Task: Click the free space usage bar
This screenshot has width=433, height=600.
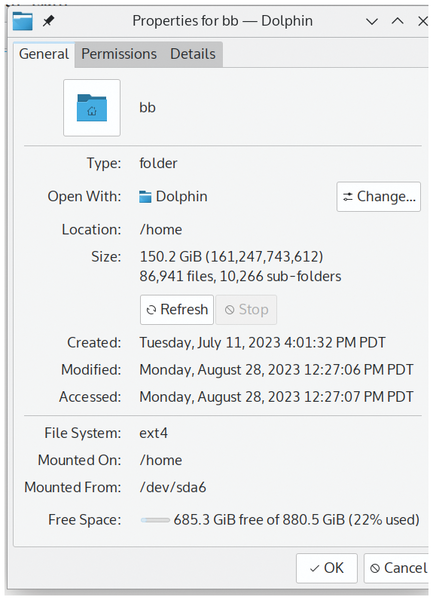Action: pyautogui.click(x=155, y=520)
